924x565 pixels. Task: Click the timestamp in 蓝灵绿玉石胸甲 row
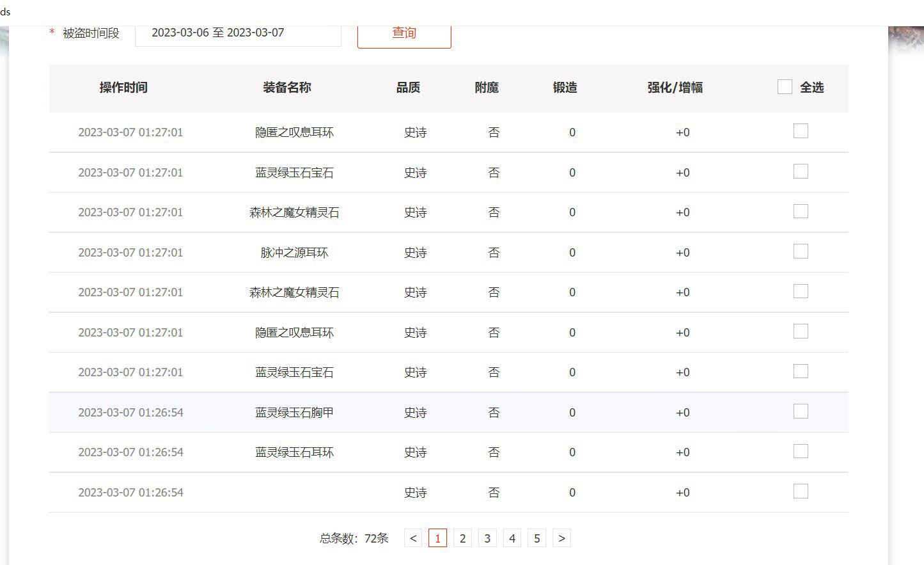click(130, 413)
